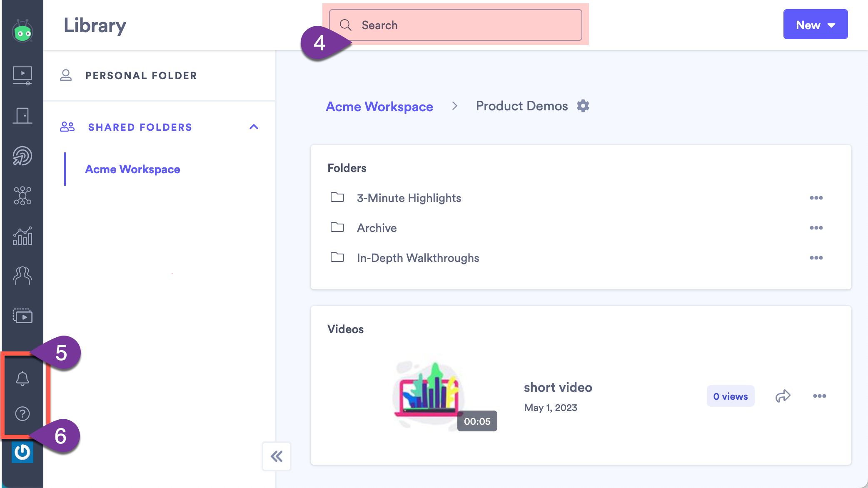Click into the Search field
Viewport: 868px width, 488px height.
coord(456,25)
